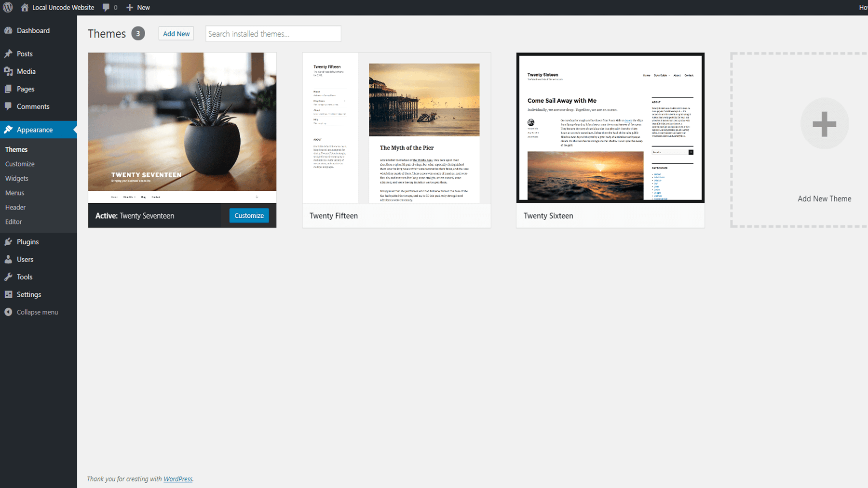This screenshot has width=868, height=488.
Task: Open Editor under Appearance
Action: (14, 222)
